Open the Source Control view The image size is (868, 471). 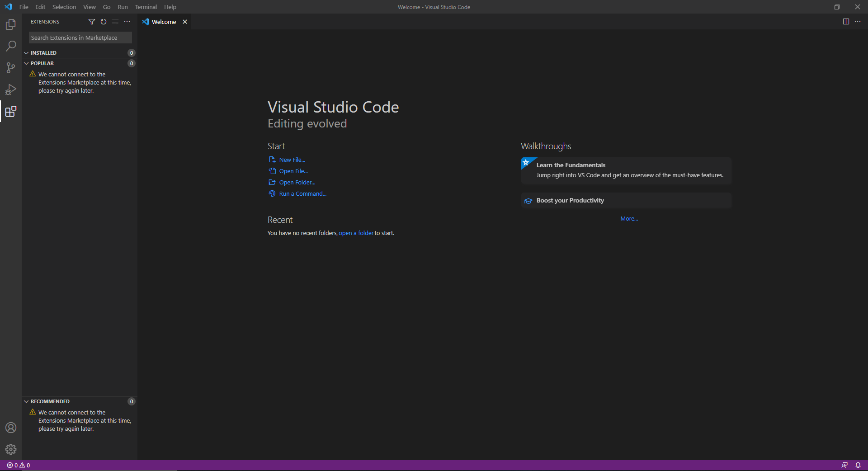(11, 68)
